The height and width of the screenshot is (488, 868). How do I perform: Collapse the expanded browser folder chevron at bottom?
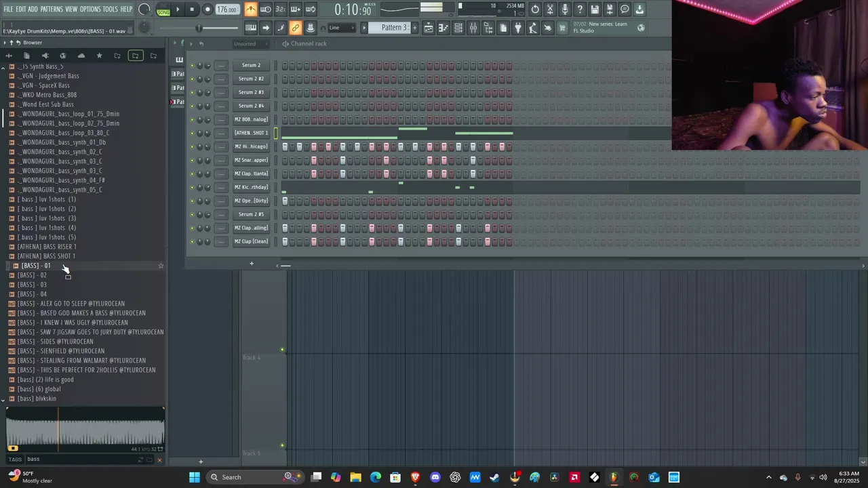point(3,400)
